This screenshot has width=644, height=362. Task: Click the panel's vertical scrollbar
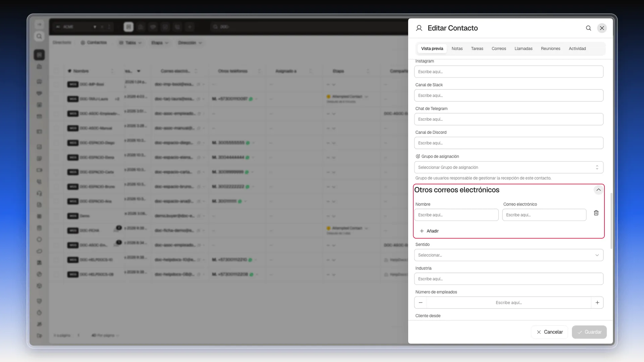coord(611,221)
